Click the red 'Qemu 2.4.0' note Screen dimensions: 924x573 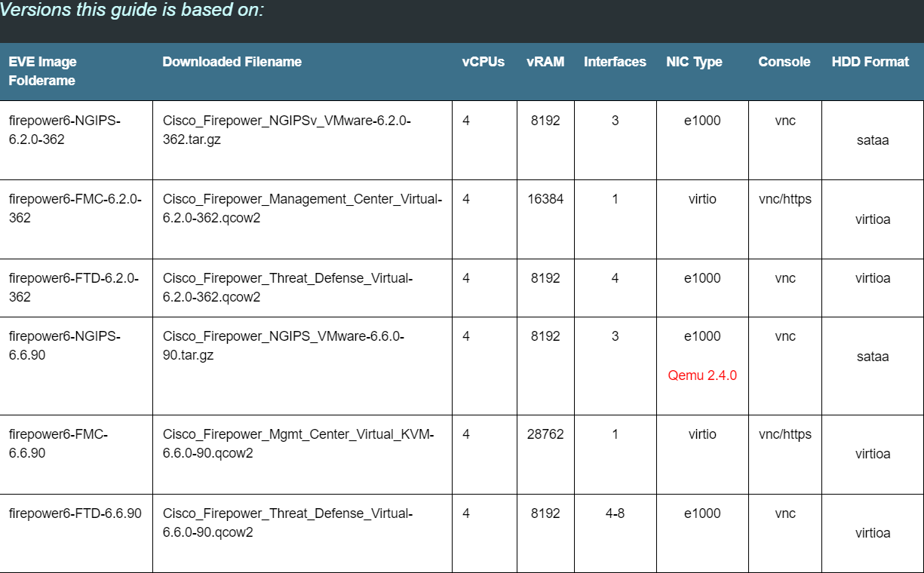702,375
